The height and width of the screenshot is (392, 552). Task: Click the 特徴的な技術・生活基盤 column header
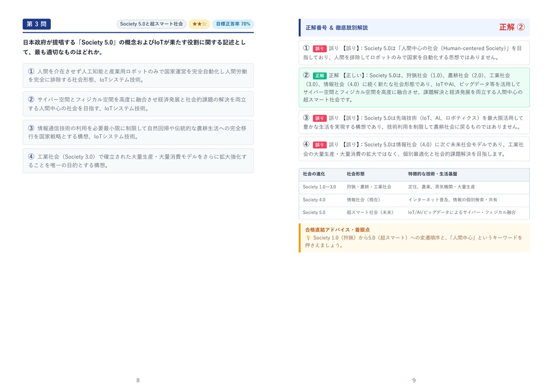pos(433,174)
